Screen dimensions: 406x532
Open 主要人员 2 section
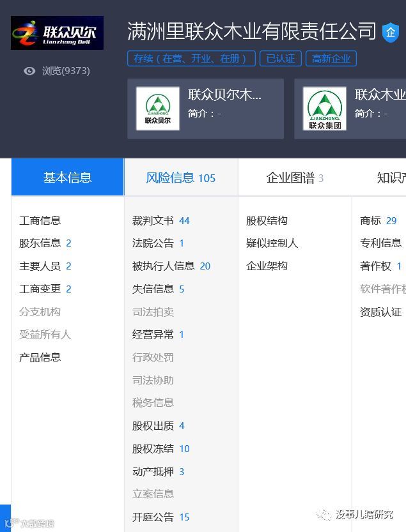pyautogui.click(x=45, y=266)
